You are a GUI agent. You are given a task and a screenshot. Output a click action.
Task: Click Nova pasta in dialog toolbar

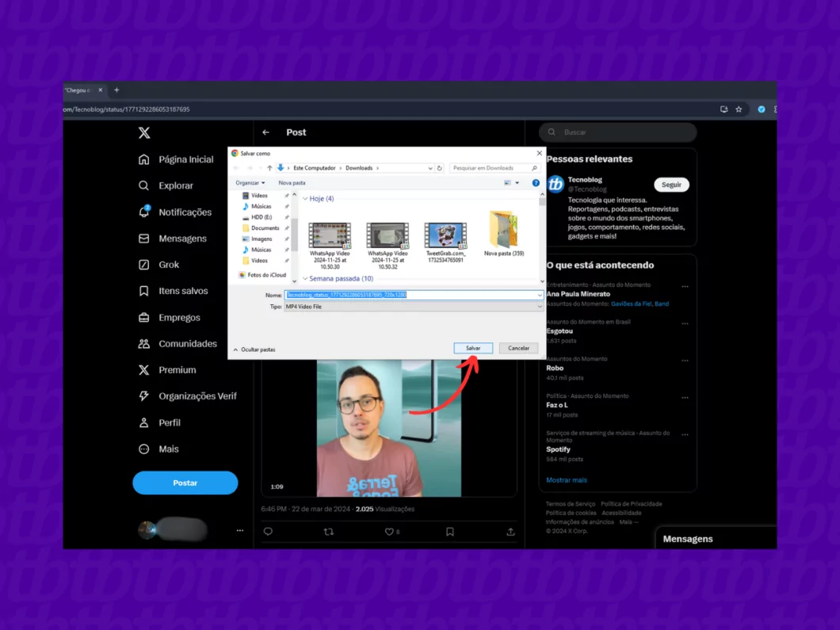click(x=292, y=183)
